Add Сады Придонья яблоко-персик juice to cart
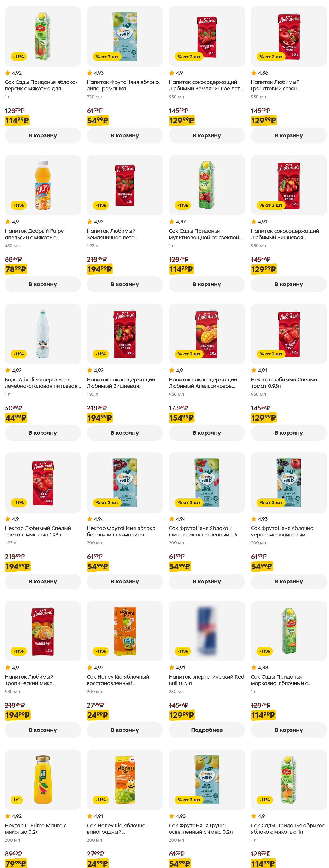Screen dimensions: 329x868 pos(43,135)
